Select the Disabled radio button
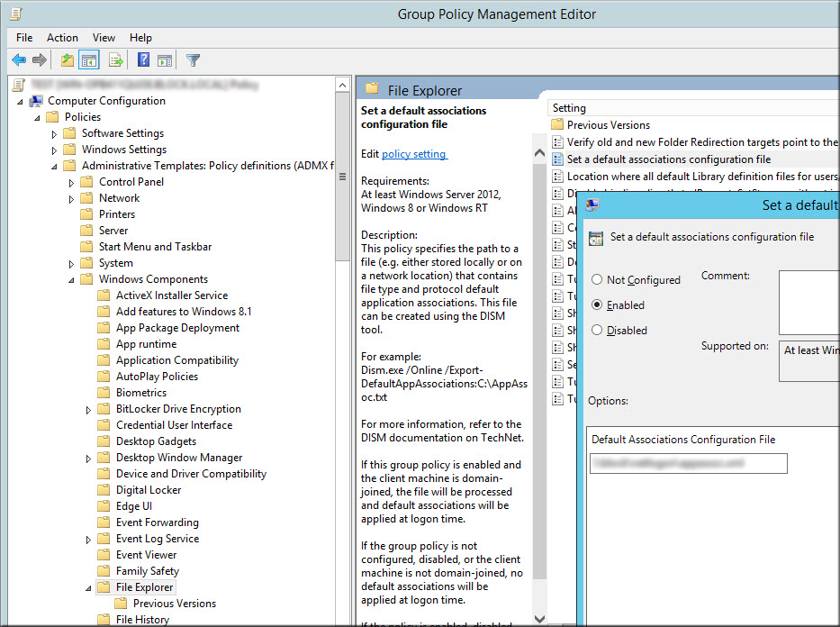 [597, 330]
